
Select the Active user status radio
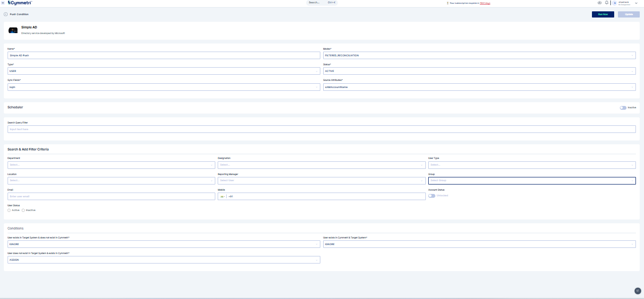[x=9, y=210]
